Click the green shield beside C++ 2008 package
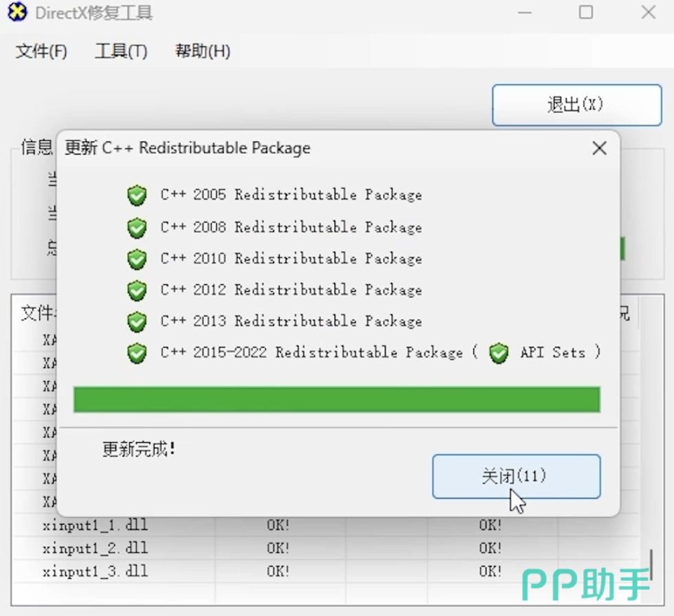 point(137,228)
